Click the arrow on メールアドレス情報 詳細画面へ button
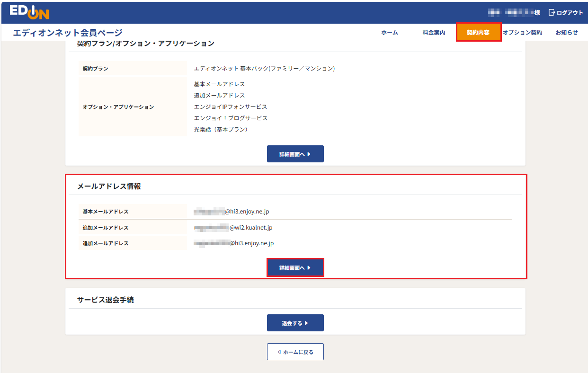 pyautogui.click(x=308, y=267)
